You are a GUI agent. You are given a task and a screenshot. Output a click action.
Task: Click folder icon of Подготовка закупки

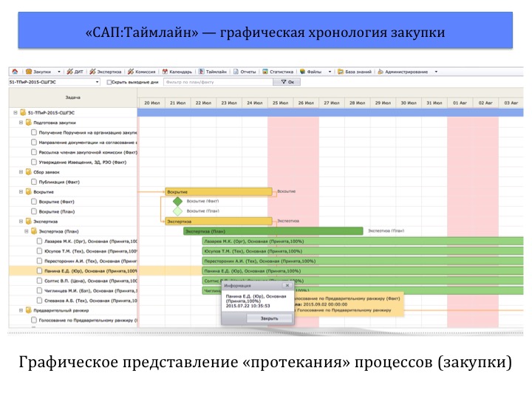click(29, 122)
